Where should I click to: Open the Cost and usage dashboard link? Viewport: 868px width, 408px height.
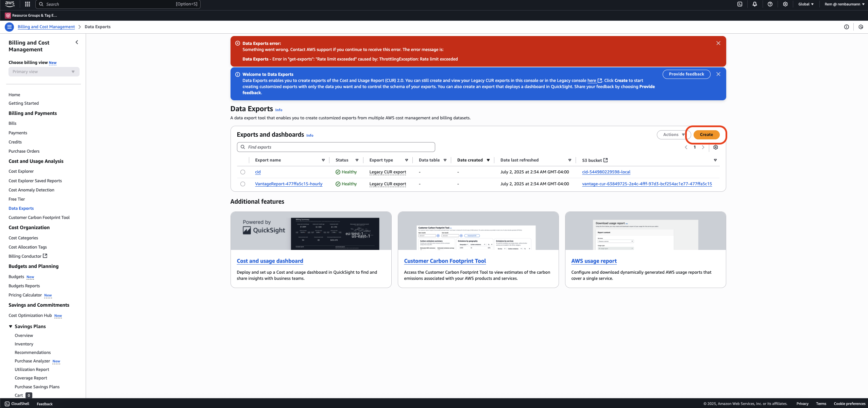(x=270, y=261)
